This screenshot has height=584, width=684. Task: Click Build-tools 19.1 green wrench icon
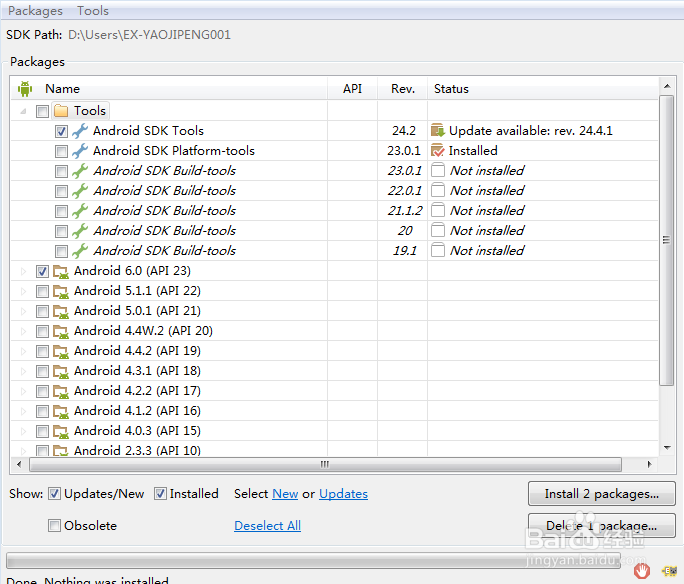[x=80, y=251]
